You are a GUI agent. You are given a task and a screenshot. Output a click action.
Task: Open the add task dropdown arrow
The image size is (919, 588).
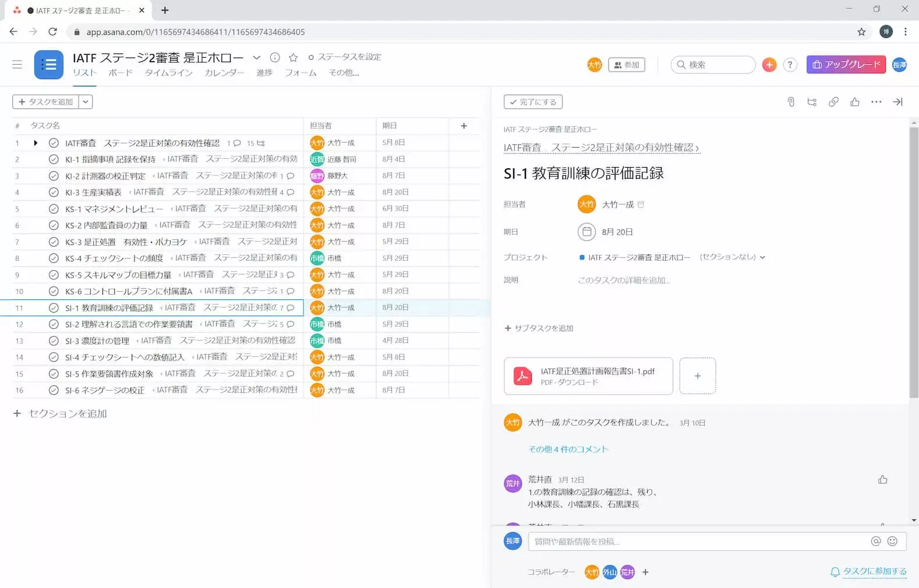coord(86,102)
